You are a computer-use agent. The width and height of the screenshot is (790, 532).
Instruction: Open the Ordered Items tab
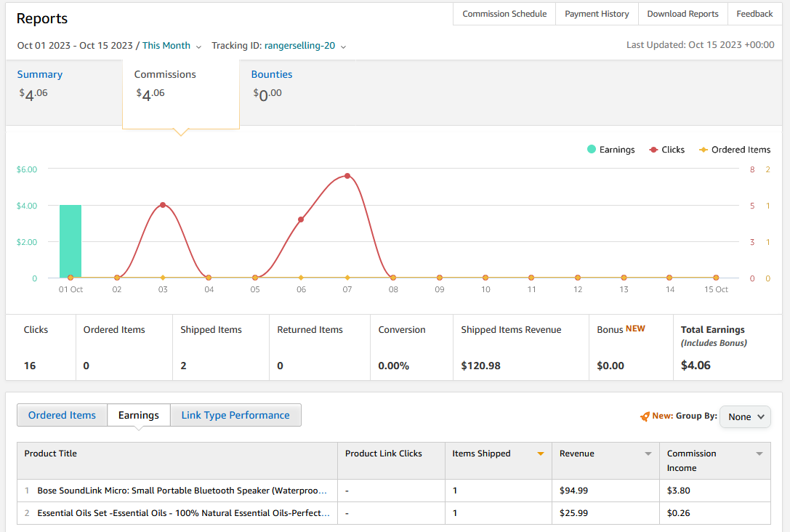(62, 415)
